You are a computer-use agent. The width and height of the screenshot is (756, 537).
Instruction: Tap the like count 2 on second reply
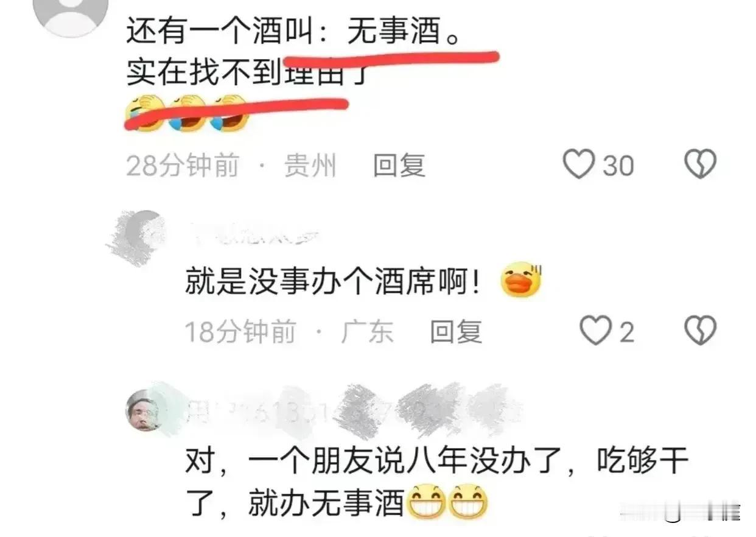(x=626, y=332)
